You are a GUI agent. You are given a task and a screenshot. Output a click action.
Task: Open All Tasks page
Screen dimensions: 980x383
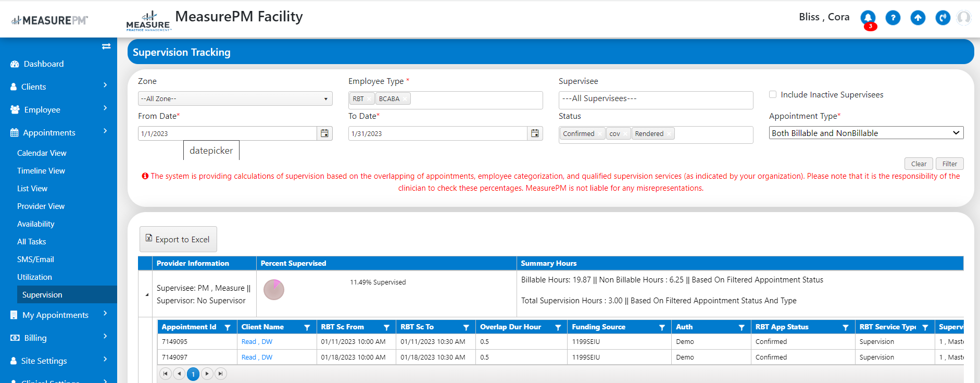pos(31,241)
